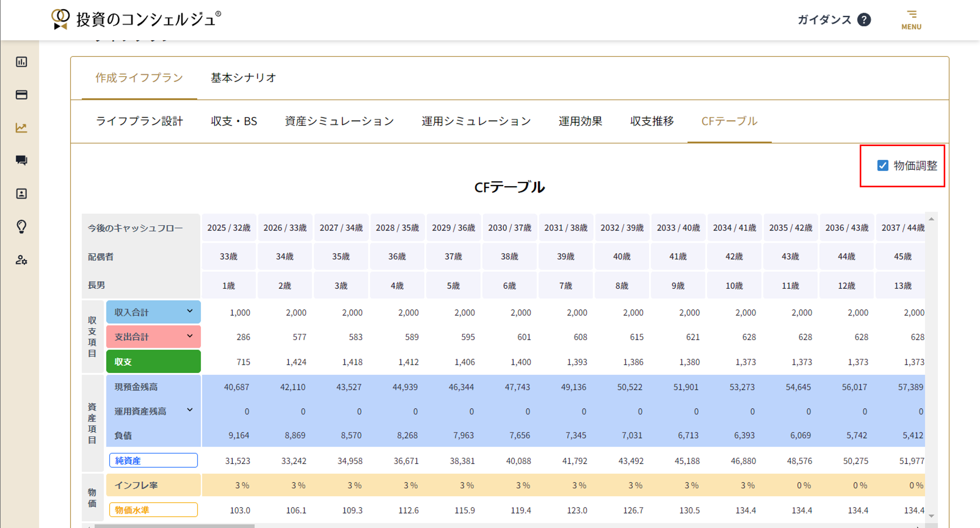Click the 53,273 cash balance cell
Viewport: 980px width, 528px height.
coord(742,387)
